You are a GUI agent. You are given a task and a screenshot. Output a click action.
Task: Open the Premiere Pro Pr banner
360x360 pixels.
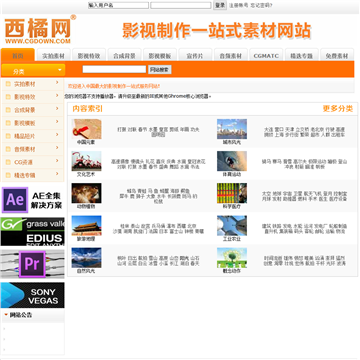click(32, 264)
